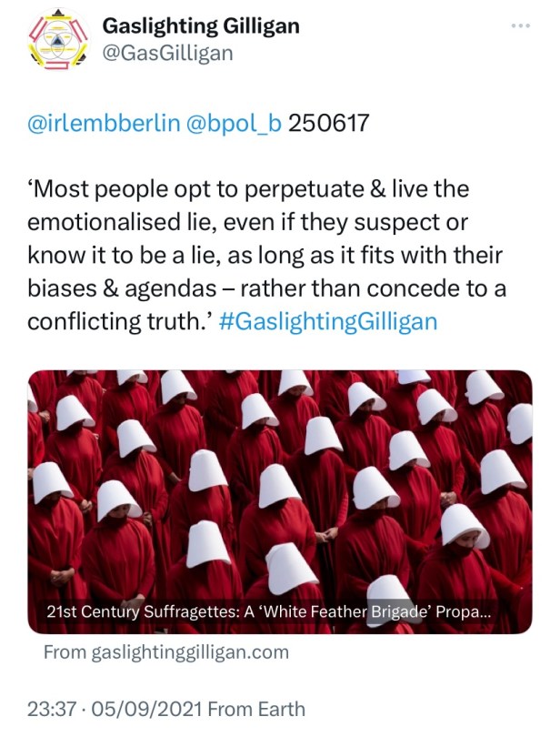Viewport: 560px width, 737px height.
Task: Click the 21st Century Suffragettes card title
Action: click(x=269, y=612)
